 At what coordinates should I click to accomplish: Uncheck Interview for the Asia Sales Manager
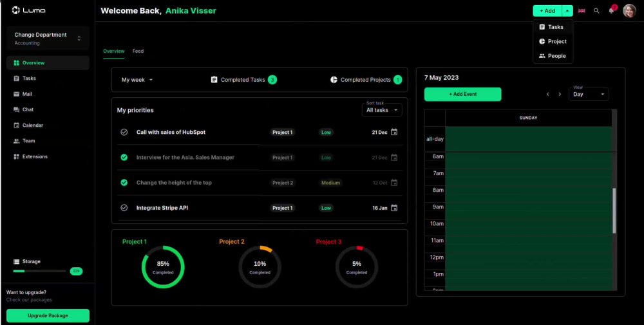click(x=124, y=158)
